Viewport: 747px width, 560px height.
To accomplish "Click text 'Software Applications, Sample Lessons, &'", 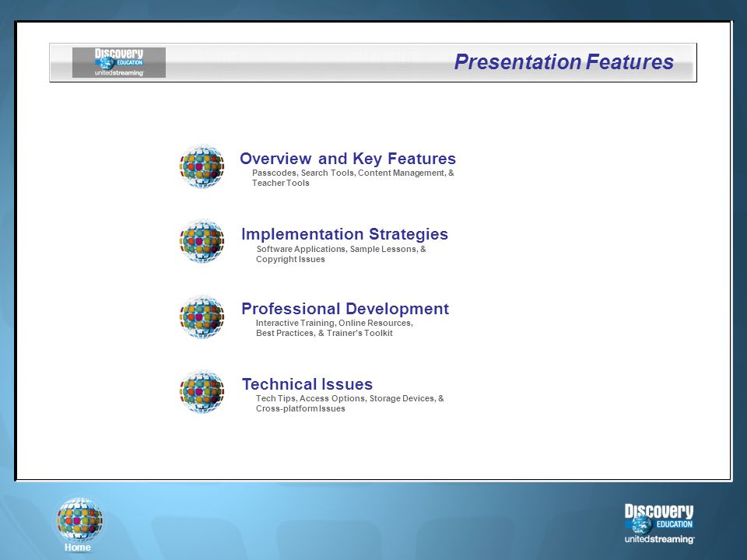I will (341, 249).
